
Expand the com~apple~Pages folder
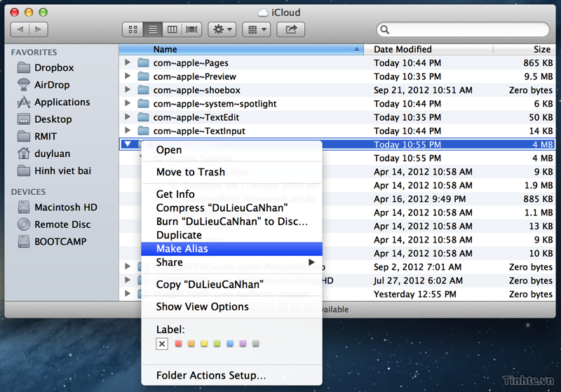128,62
